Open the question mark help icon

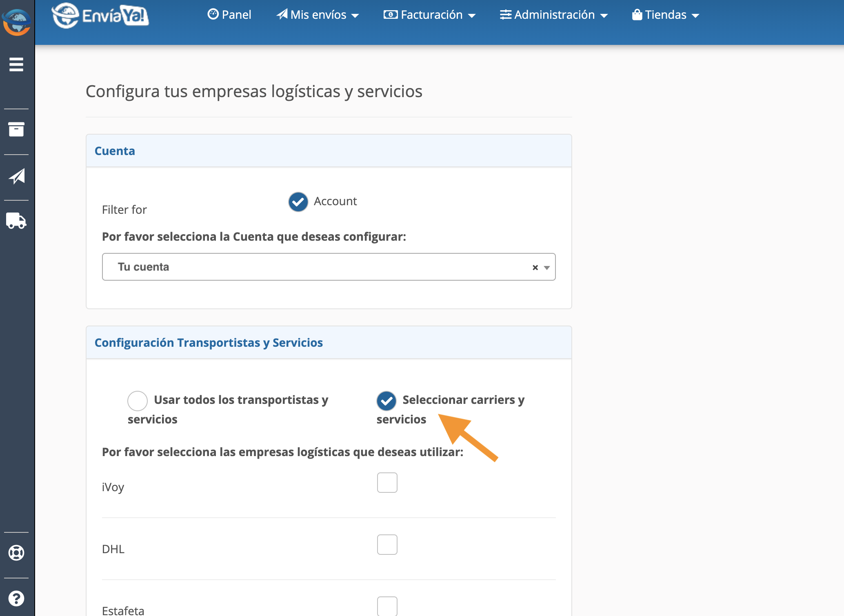click(x=16, y=598)
